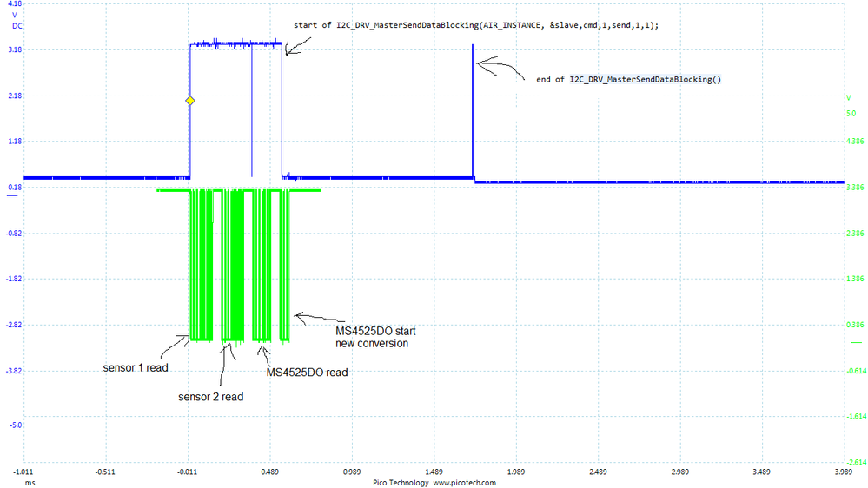Click the time axis value 1.489
This screenshot has width=868, height=488.
pos(434,472)
